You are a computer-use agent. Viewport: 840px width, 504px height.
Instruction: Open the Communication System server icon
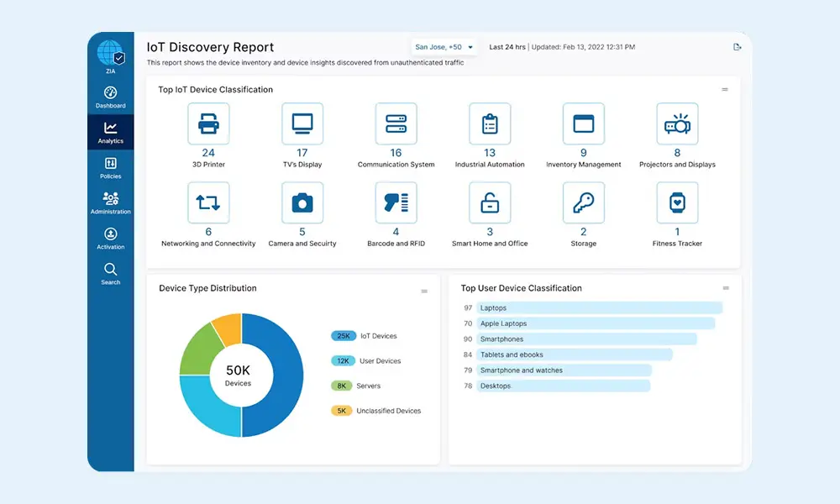(396, 123)
